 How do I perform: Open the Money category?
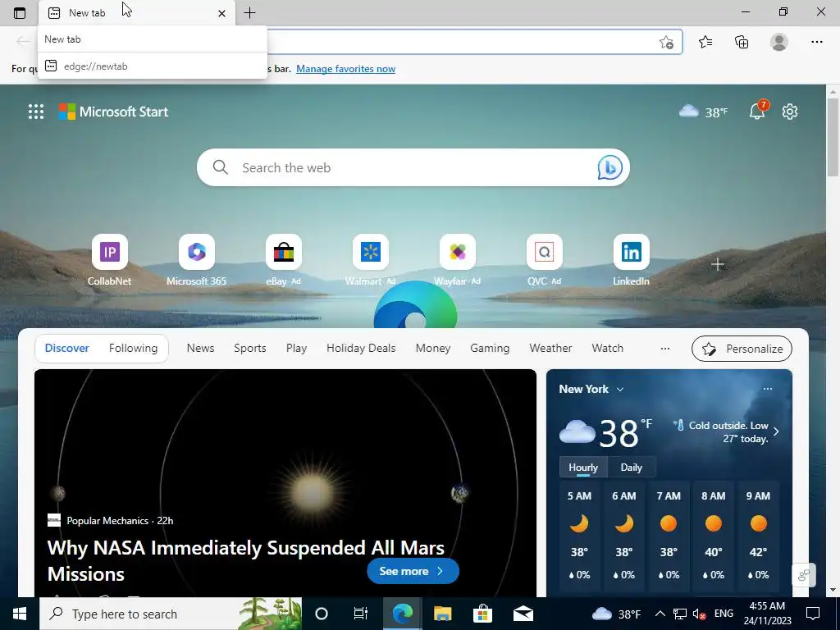point(433,348)
